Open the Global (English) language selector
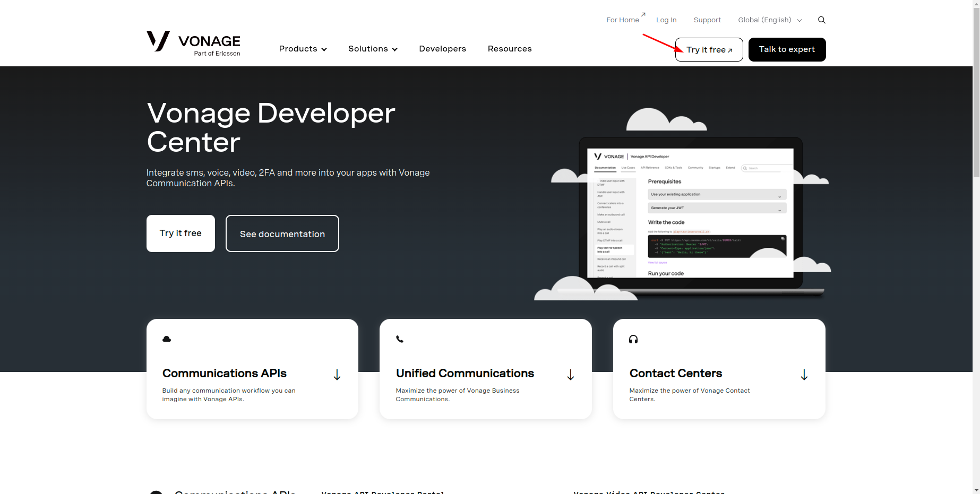Screen dimensions: 980x494 tap(770, 20)
